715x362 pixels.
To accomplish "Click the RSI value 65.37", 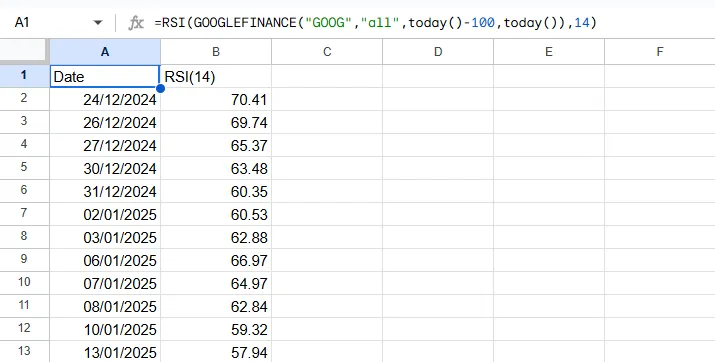I will coord(216,145).
